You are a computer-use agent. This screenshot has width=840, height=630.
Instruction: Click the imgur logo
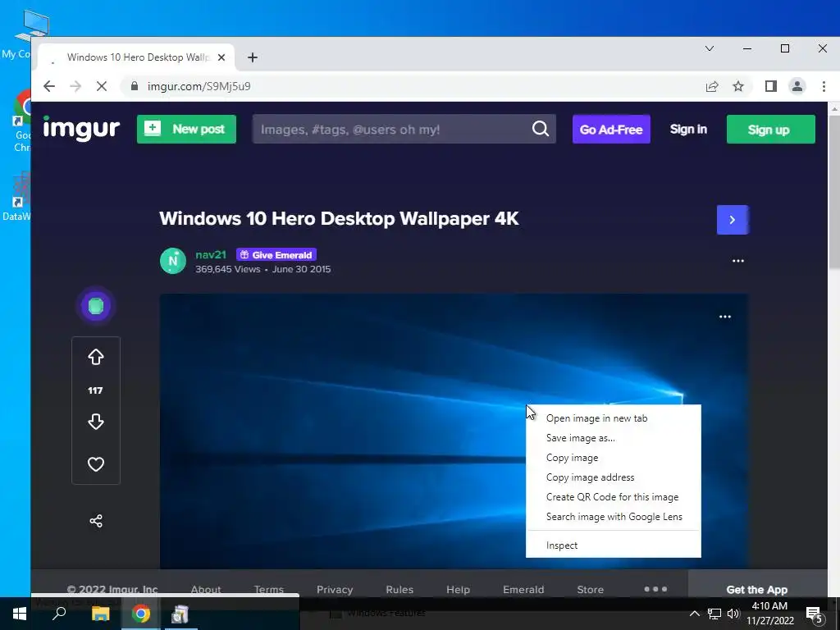click(x=81, y=129)
